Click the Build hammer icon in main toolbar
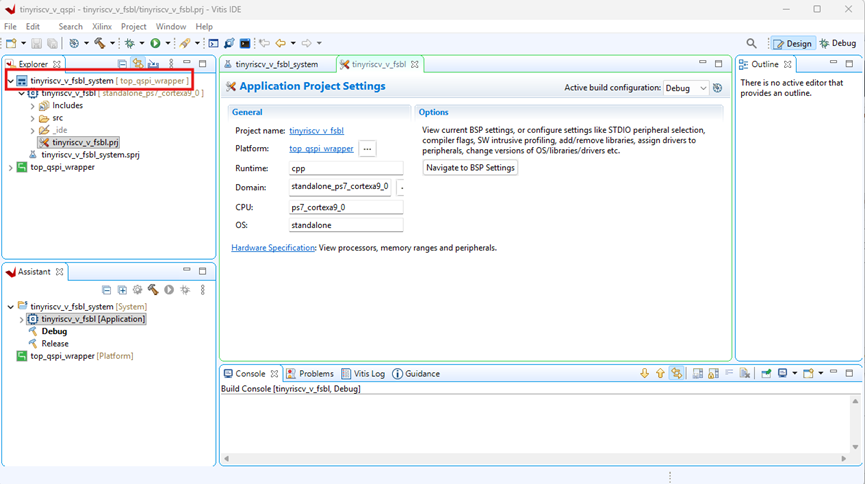 [99, 43]
